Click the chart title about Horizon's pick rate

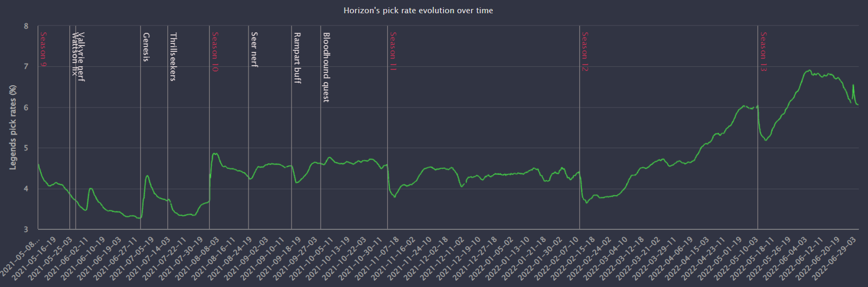[418, 11]
